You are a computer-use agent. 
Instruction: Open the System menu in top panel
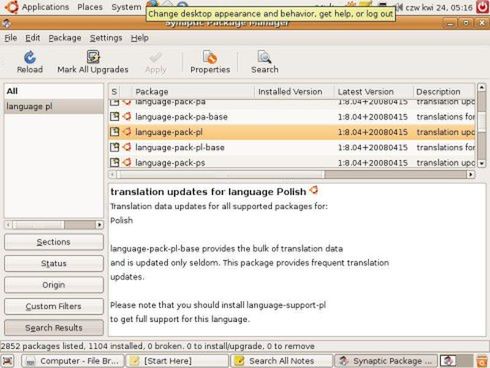click(x=126, y=7)
